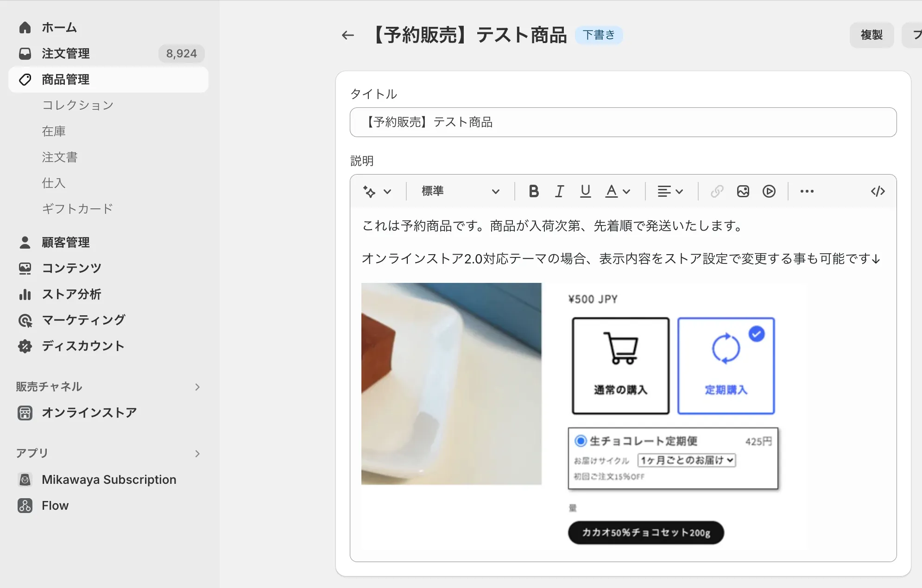Expand the 販売チャネル section
Image resolution: width=922 pixels, height=588 pixels.
(197, 387)
